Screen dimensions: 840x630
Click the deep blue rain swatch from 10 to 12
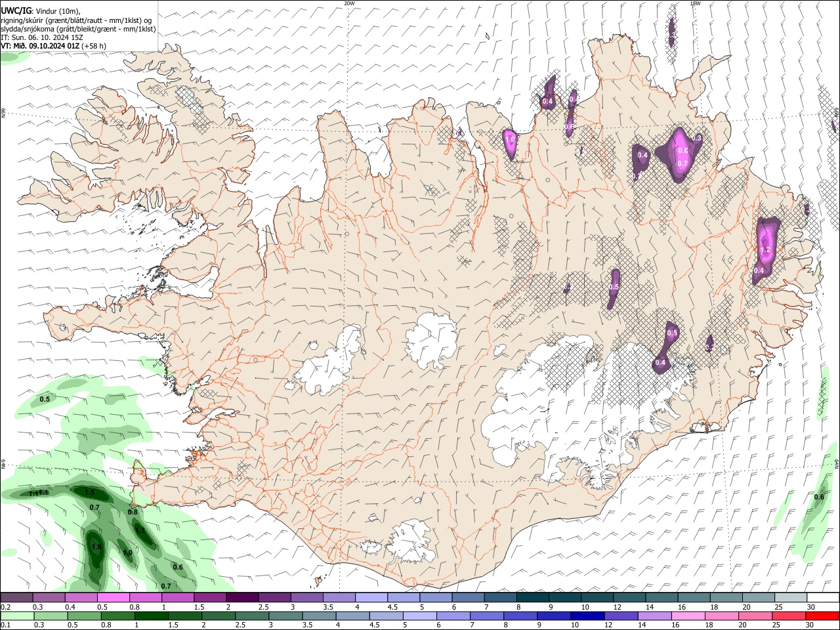pos(588,616)
